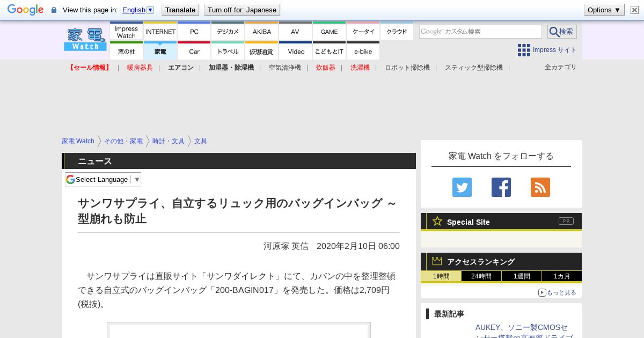644x338 pixels.
Task: Open the 仮想通貨 nav tab
Action: [x=262, y=51]
